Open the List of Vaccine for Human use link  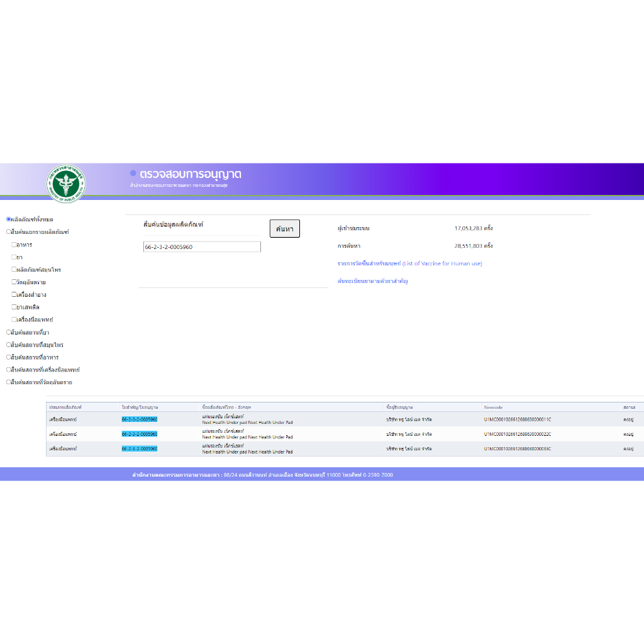[409, 264]
